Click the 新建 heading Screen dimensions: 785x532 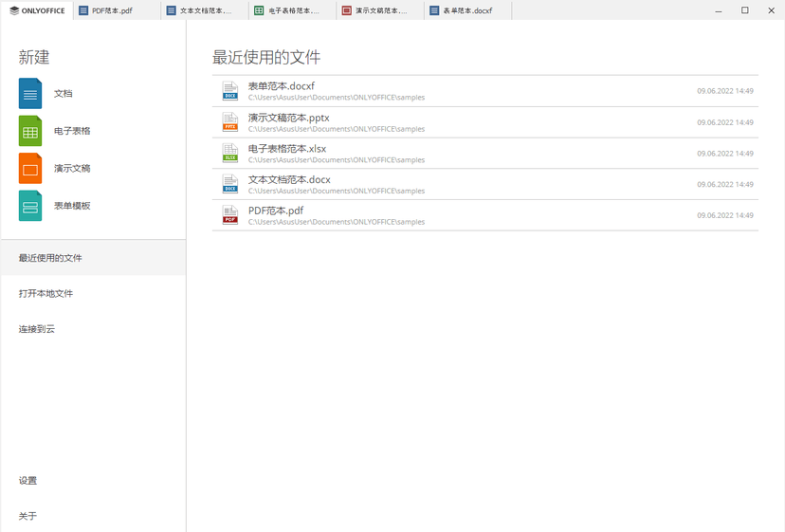tap(34, 57)
